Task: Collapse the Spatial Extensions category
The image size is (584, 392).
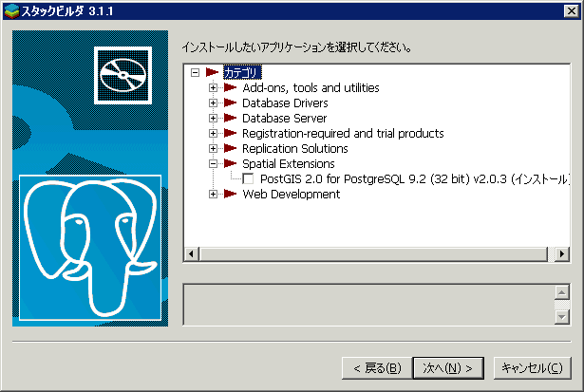Action: (x=213, y=164)
